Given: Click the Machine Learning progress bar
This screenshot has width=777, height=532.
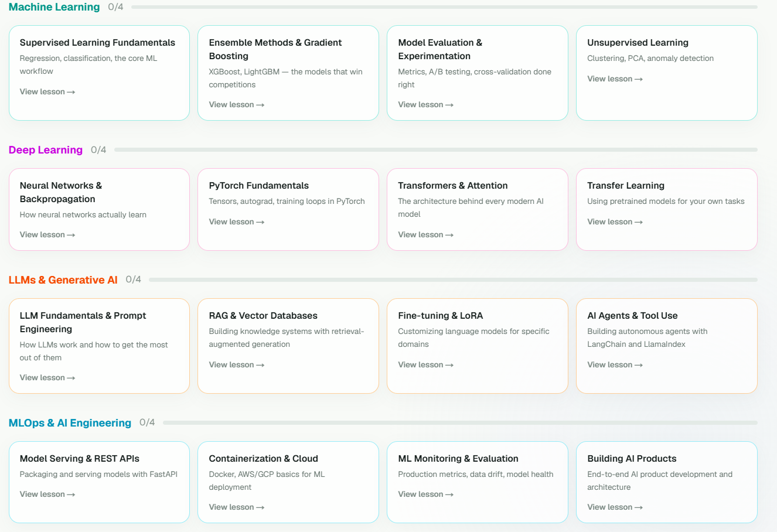Looking at the screenshot, I should (445, 7).
